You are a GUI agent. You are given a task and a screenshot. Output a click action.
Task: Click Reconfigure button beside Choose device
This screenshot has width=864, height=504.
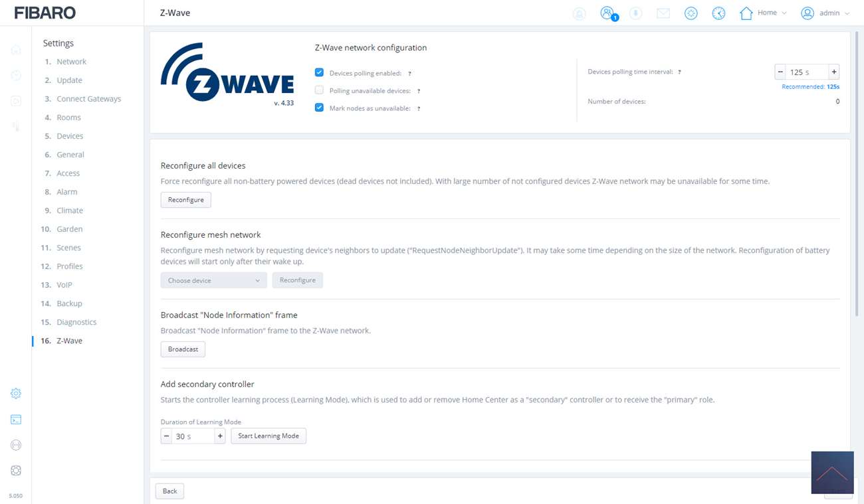point(298,280)
